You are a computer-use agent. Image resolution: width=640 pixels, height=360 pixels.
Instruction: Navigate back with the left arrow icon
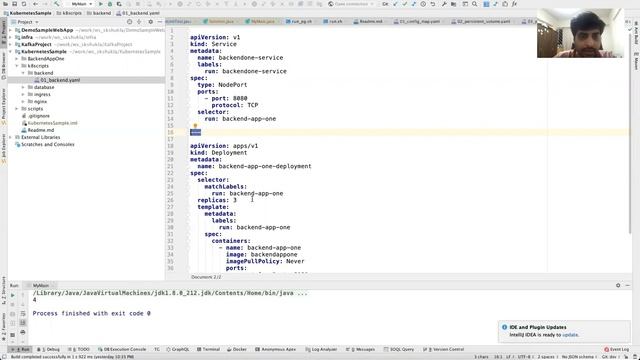(35, 4)
